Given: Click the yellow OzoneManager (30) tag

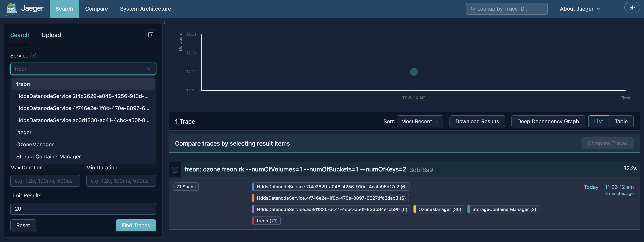Looking at the screenshot, I should point(439,209).
